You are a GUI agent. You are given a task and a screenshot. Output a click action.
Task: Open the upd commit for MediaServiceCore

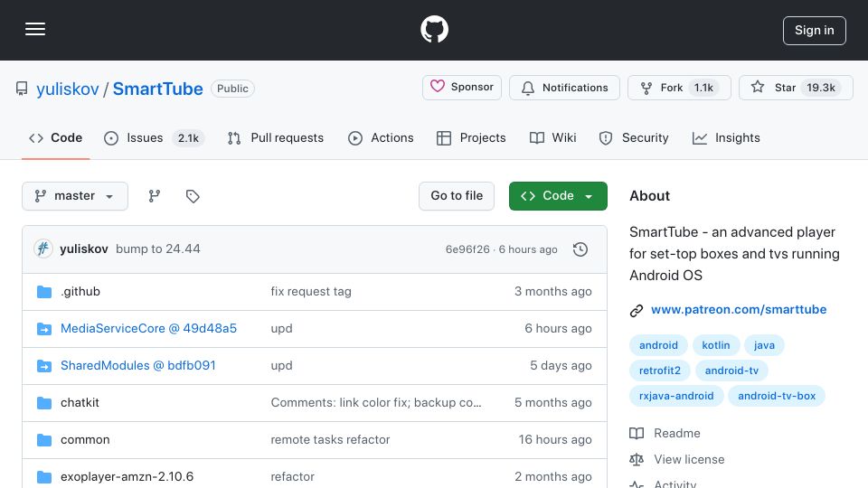(x=281, y=329)
